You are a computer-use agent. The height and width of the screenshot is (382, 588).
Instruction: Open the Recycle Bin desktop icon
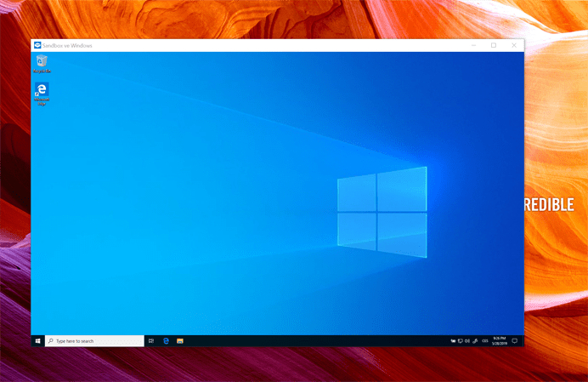[x=42, y=62]
